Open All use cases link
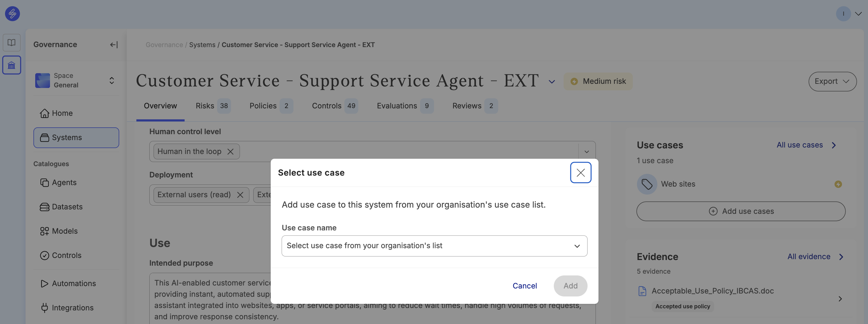This screenshot has height=324, width=868. pos(806,145)
